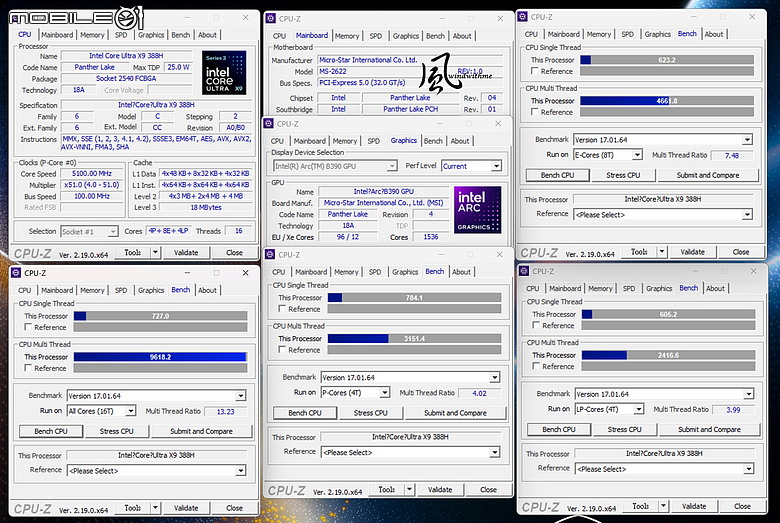Open Memory tab in LP-Cores bench window
The image size is (780, 523).
tap(600, 288)
